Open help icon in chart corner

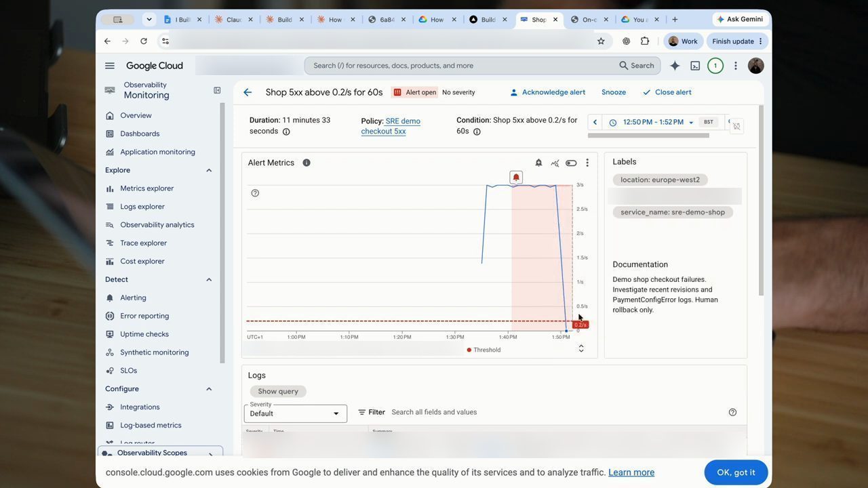coord(255,193)
